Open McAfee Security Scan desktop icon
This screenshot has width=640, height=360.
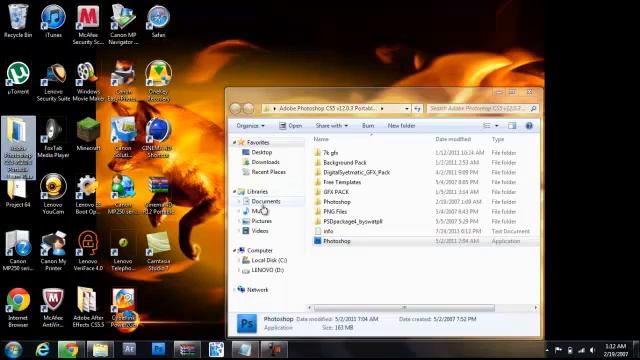[88, 24]
